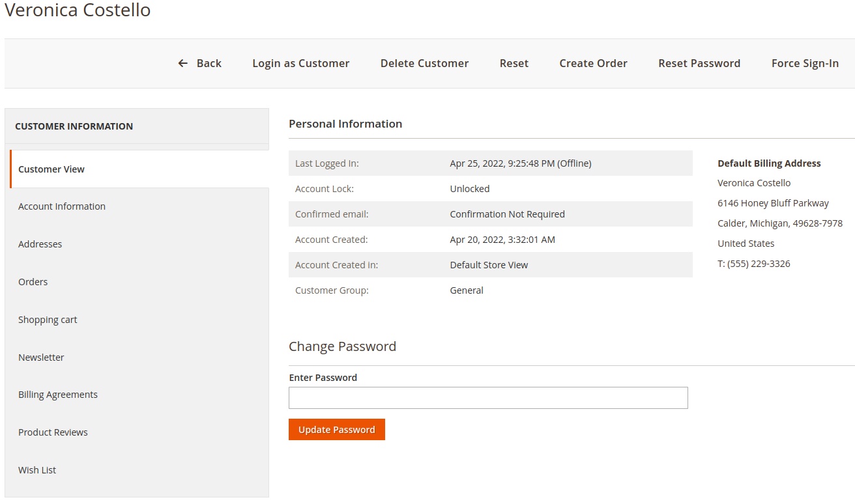
Task: Select 'Calder, Michigan, 49628-7978' line
Action: 780,223
